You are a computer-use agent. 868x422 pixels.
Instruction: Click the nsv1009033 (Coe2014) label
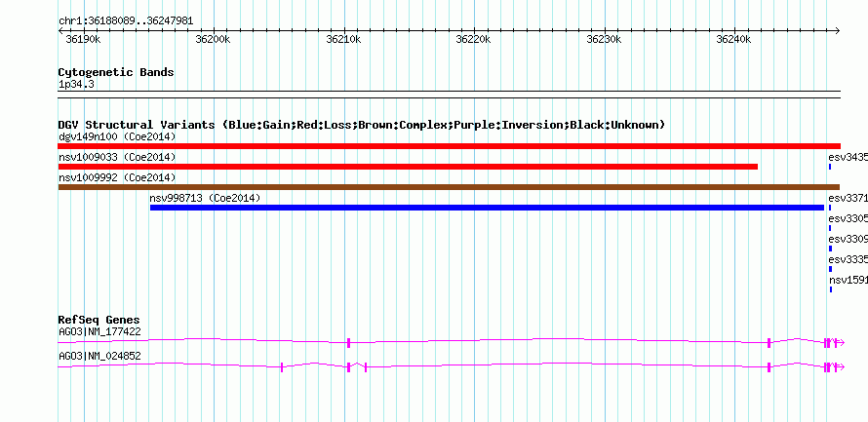[x=117, y=158]
